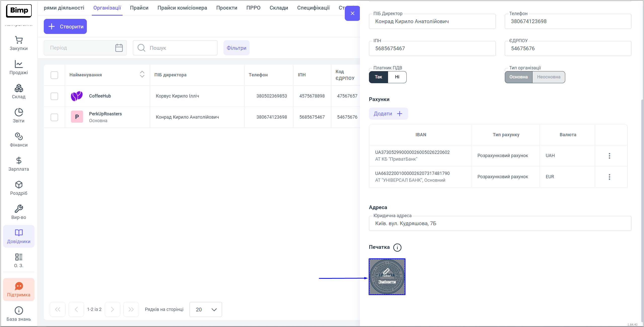Switch to the Склади tab
This screenshot has width=644, height=327.
coord(279,8)
